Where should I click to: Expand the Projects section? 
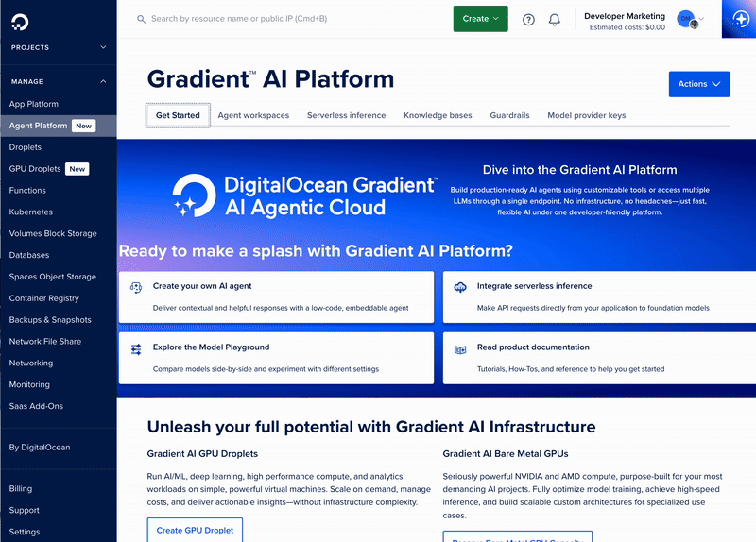(58, 47)
